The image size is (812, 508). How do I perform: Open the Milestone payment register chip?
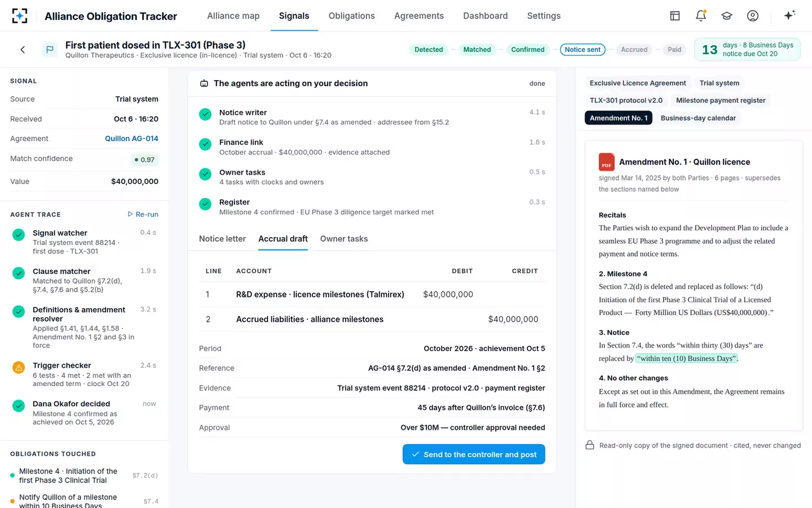click(721, 100)
